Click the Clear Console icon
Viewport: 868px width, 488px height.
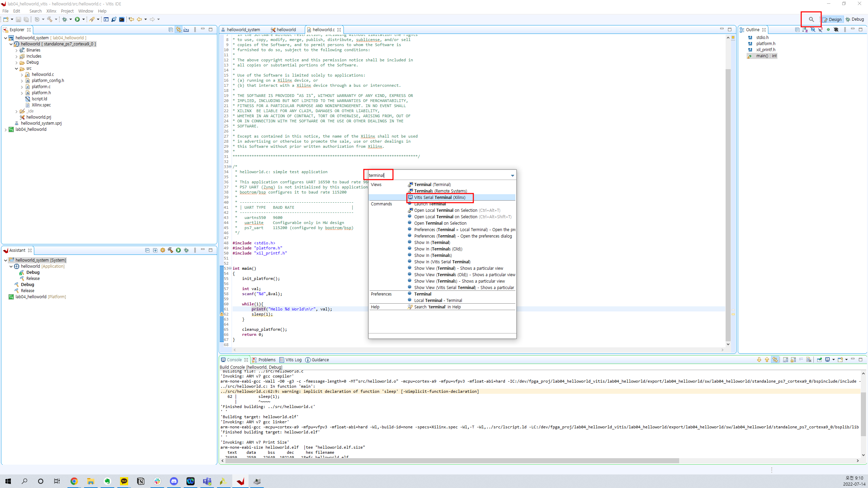809,360
